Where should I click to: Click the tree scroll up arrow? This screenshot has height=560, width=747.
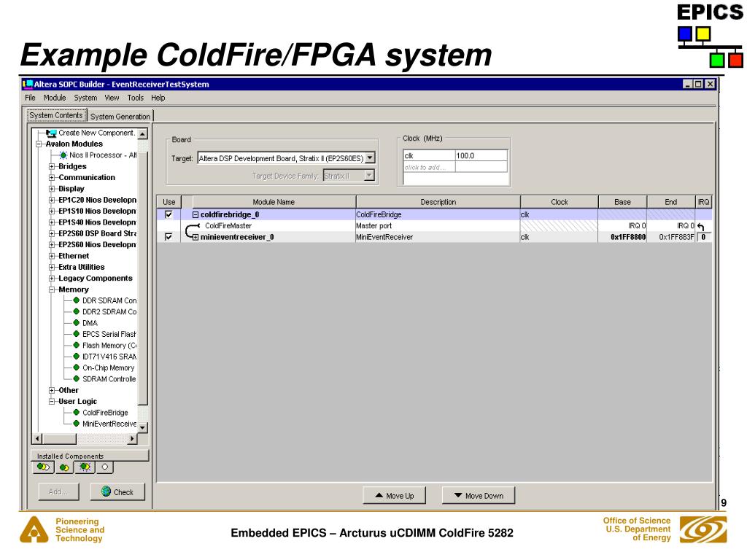(142, 134)
